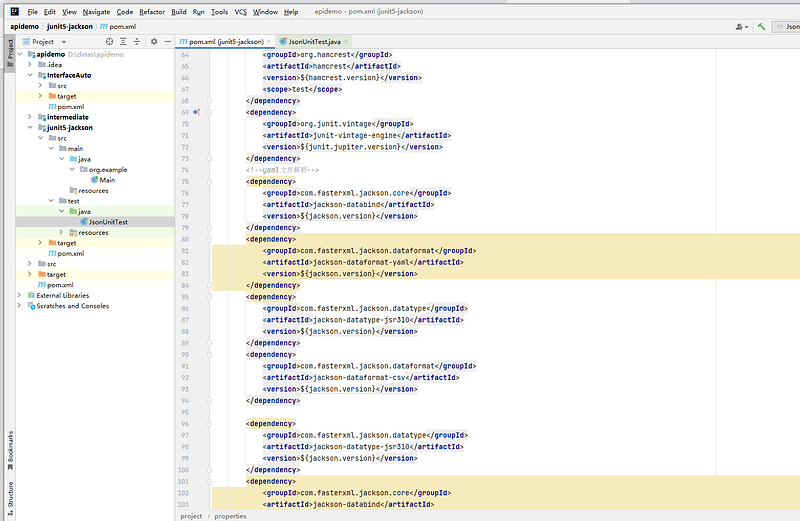Click the green Build hammer icon

click(x=761, y=27)
